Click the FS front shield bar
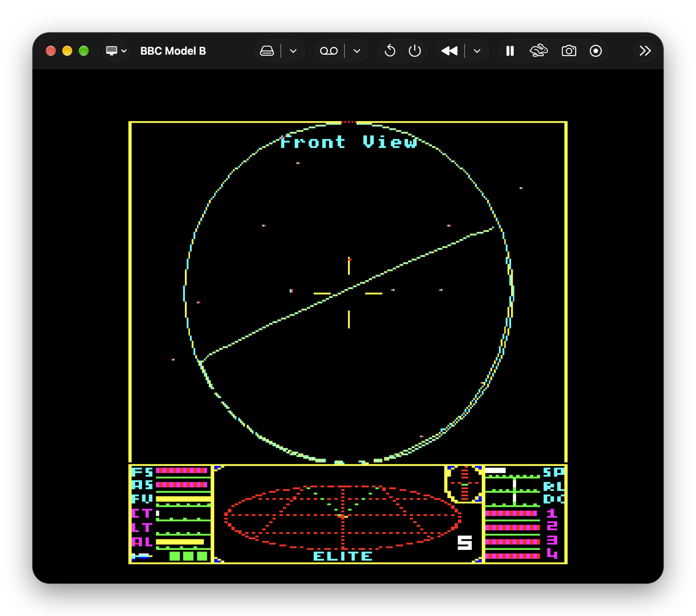696x616 pixels. (x=181, y=470)
